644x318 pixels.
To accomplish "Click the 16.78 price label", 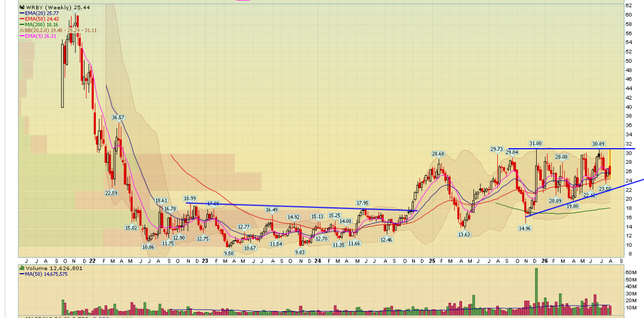I will [x=170, y=209].
